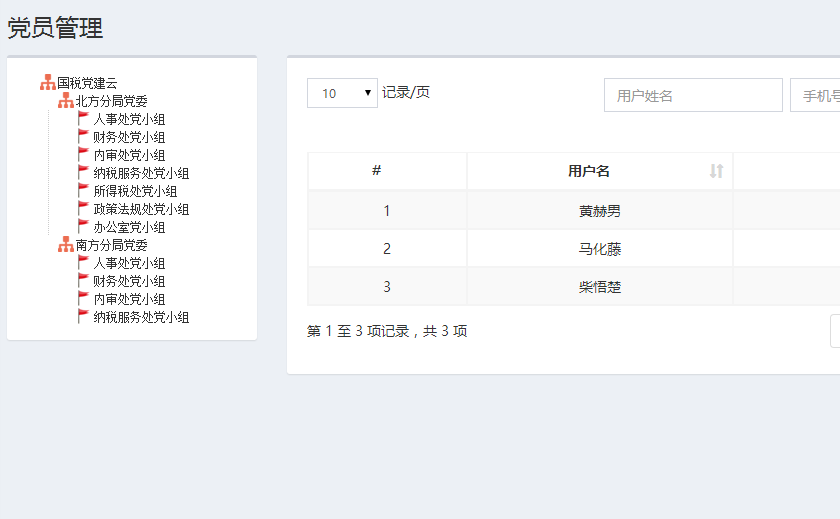Select the 国税党建云 root node label
Screen dimensions: 840x519
pyautogui.click(x=87, y=83)
